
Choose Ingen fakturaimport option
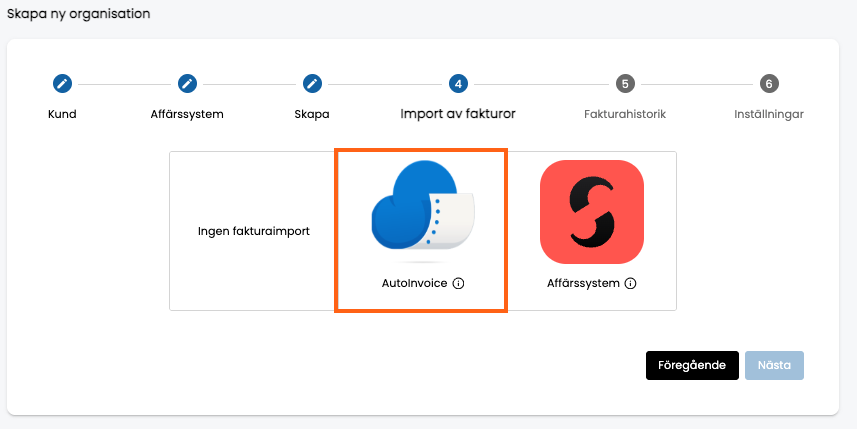coord(254,231)
